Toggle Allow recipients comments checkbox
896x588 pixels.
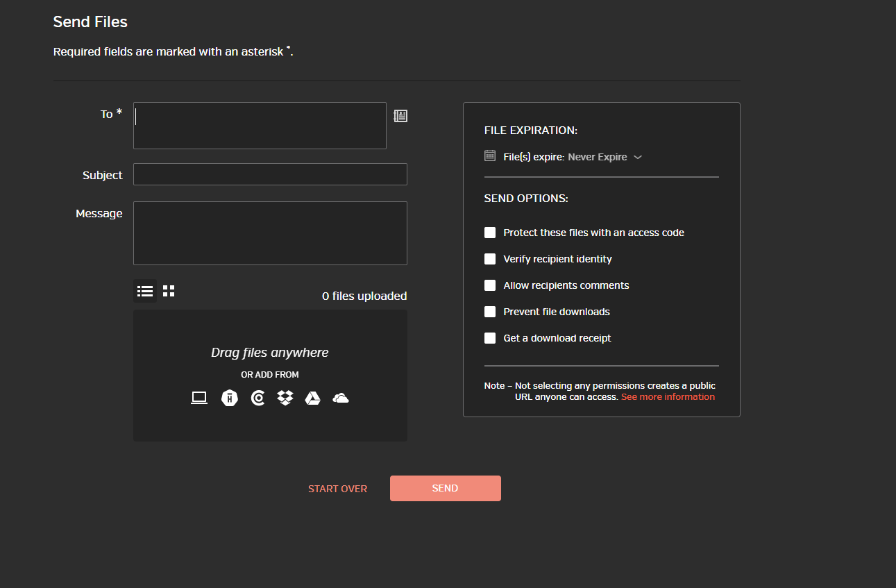pyautogui.click(x=490, y=285)
